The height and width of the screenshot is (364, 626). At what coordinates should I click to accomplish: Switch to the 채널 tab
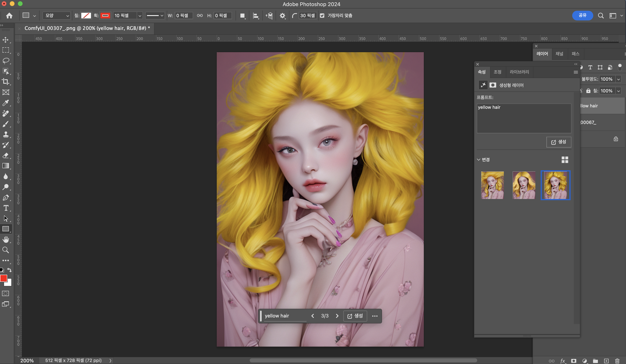(559, 54)
